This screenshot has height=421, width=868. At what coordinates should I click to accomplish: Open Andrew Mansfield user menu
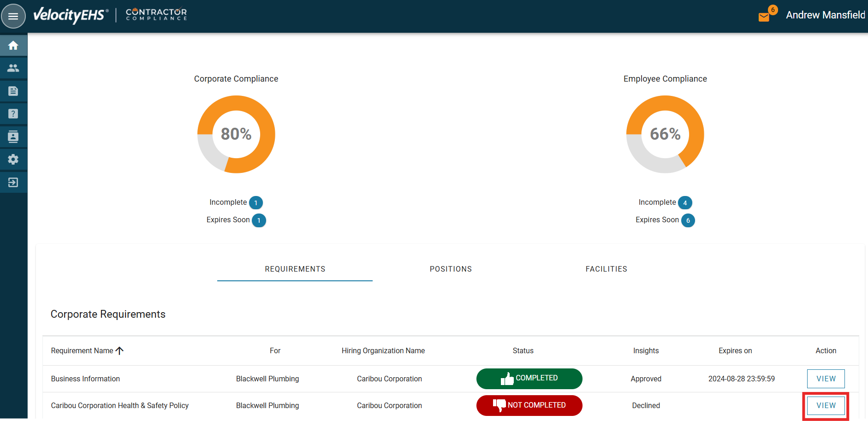[825, 15]
